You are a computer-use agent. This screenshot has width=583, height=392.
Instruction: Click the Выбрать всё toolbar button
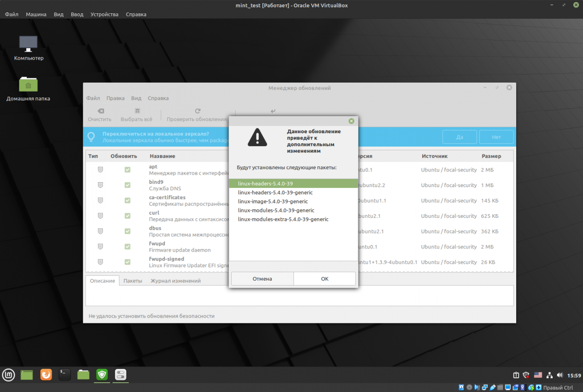136,115
